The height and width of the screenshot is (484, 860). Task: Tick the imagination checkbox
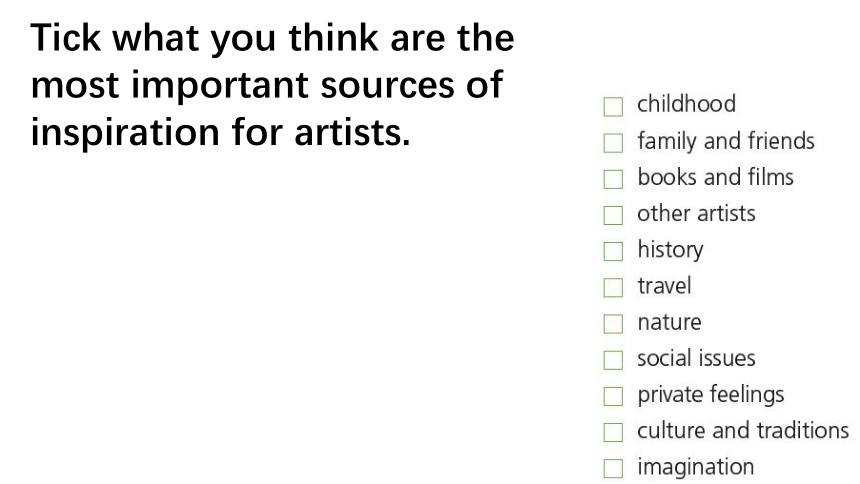613,468
